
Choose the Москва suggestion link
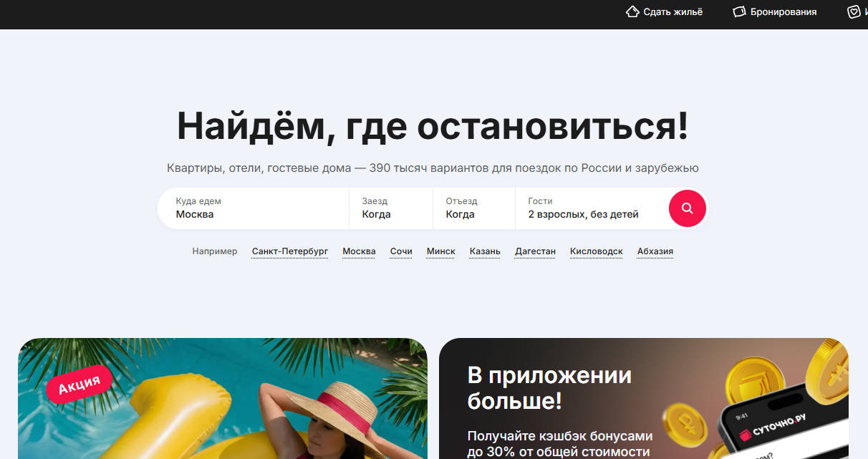point(359,251)
